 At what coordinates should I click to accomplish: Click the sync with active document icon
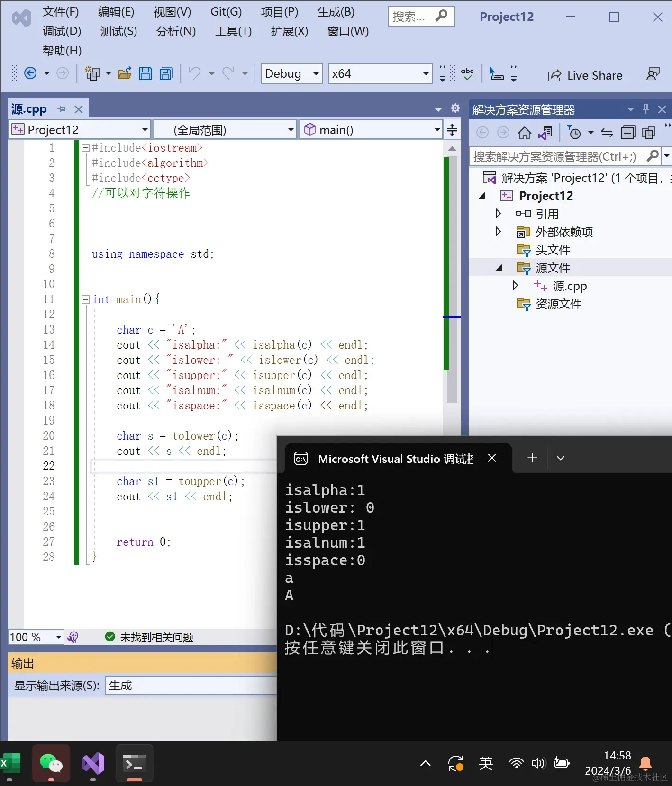[607, 133]
